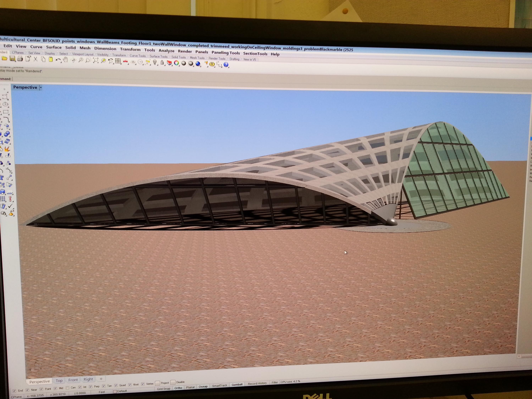This screenshot has width=532, height=399.
Task: Toggle Grid Snap in status bar
Action: [163, 389]
